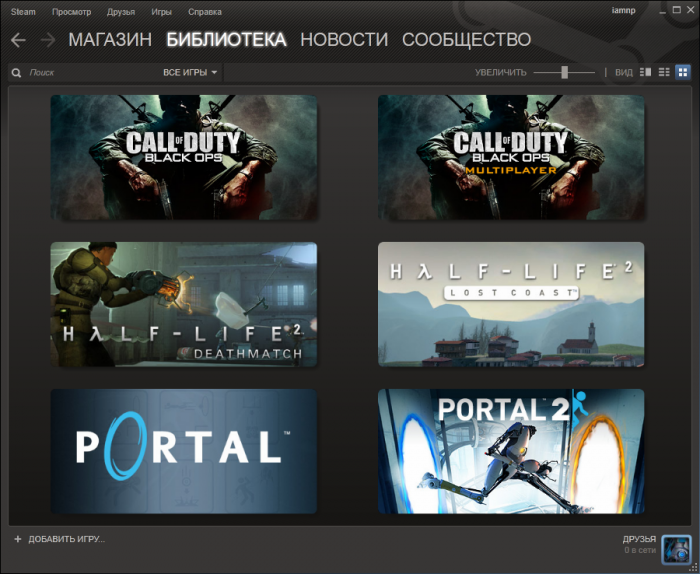Adjust the УВЕЛИЧИТЬ zoom slider handle
Image resolution: width=700 pixels, height=574 pixels.
[565, 72]
